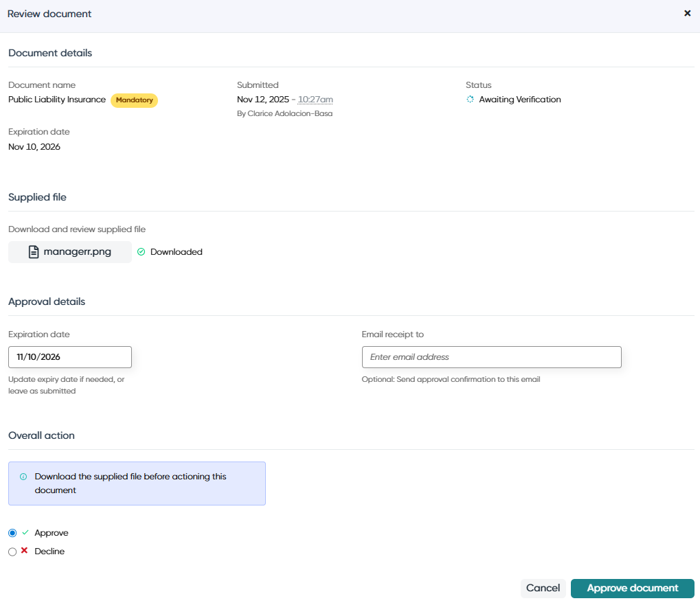700x603 pixels.
Task: Select the Approve radio button
Action: tap(12, 533)
